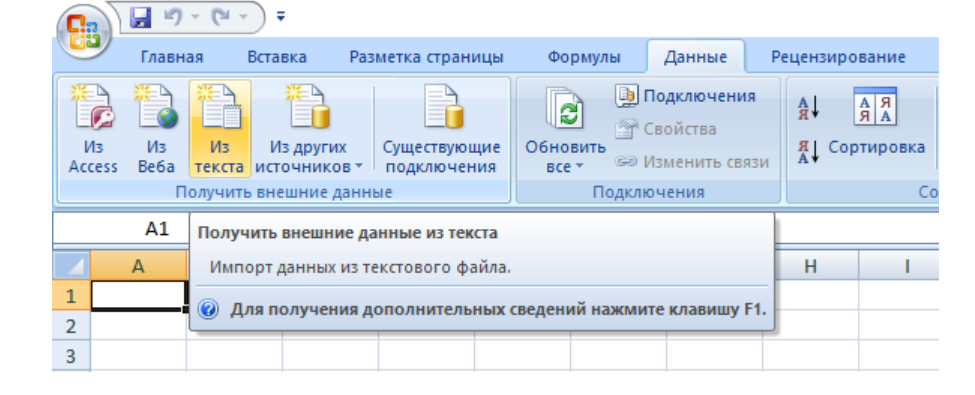Customize the Quick Access Toolbar dropdown
The width and height of the screenshot is (975, 395).
click(280, 17)
